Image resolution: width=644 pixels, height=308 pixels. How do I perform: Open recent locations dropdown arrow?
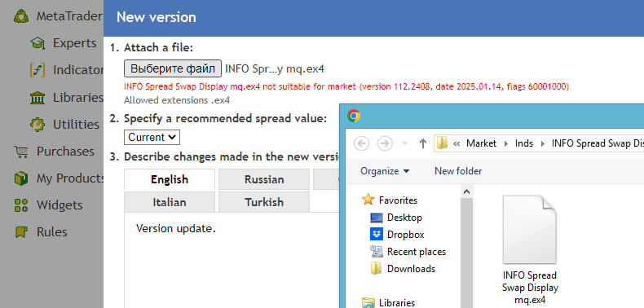tap(404, 143)
